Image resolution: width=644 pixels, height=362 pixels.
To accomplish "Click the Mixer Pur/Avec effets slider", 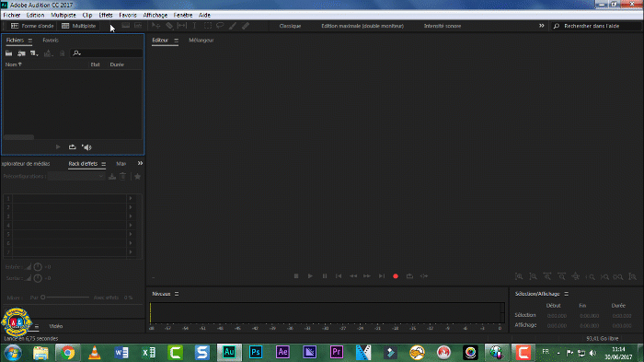I will tap(65, 297).
